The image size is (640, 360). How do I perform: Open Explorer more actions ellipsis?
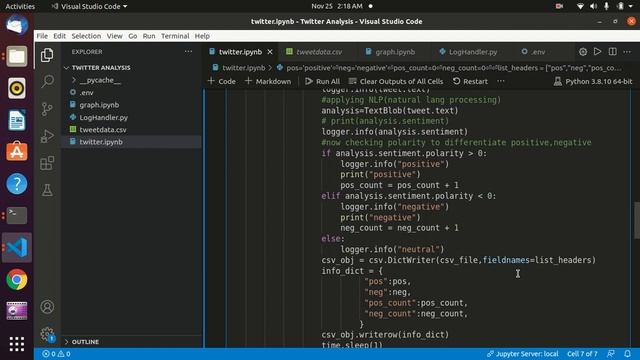pos(188,52)
